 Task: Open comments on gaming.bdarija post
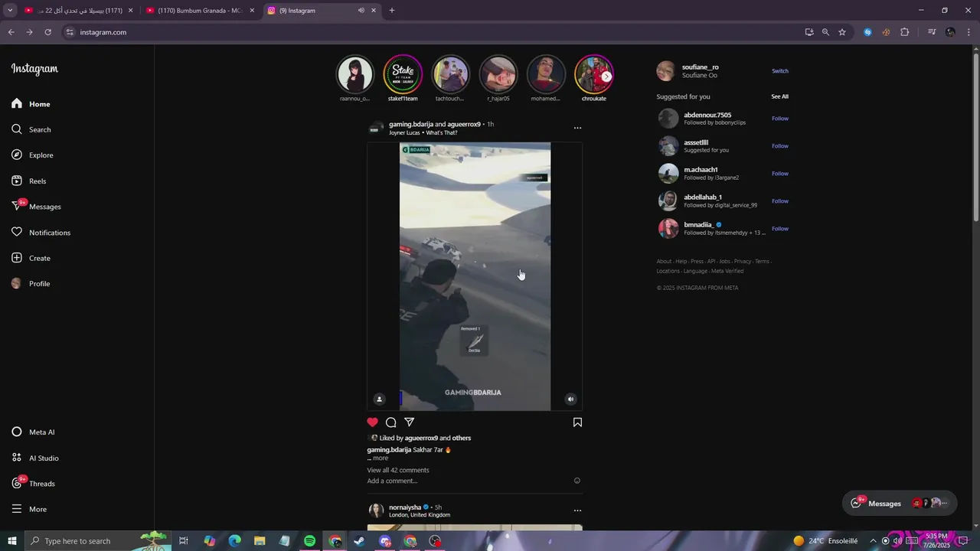390,422
